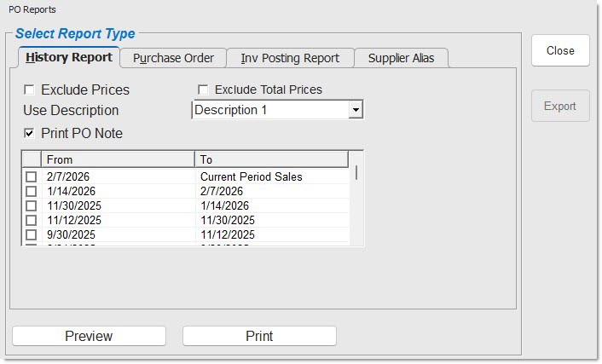Enable the Exclude Prices checkbox
The height and width of the screenshot is (364, 602).
tap(30, 90)
